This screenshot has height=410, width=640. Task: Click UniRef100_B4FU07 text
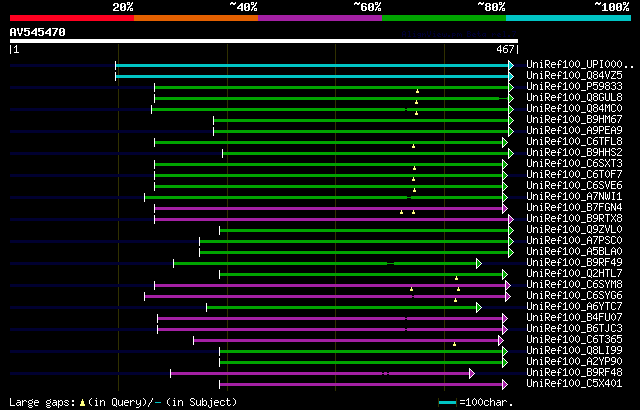tap(574, 318)
